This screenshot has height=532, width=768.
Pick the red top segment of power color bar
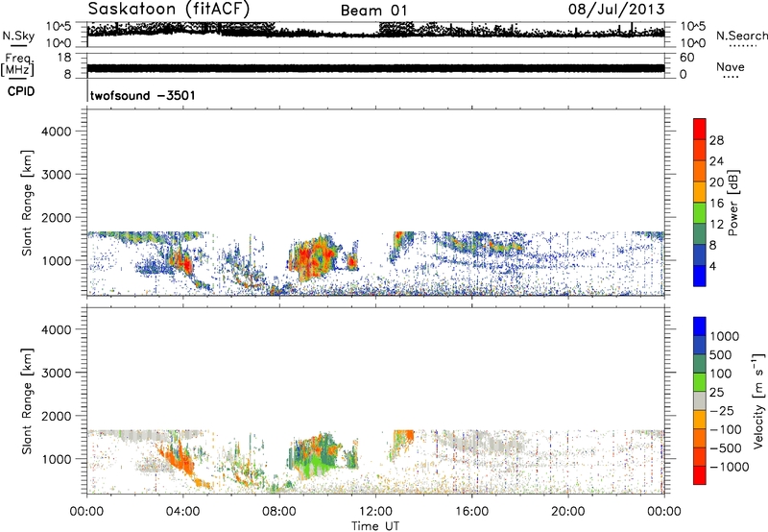click(700, 129)
